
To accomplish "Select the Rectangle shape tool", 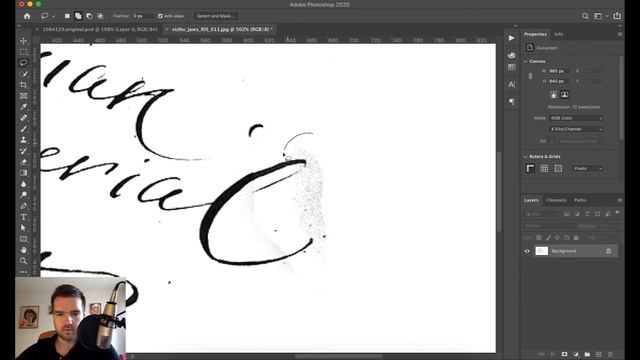I will (x=23, y=239).
